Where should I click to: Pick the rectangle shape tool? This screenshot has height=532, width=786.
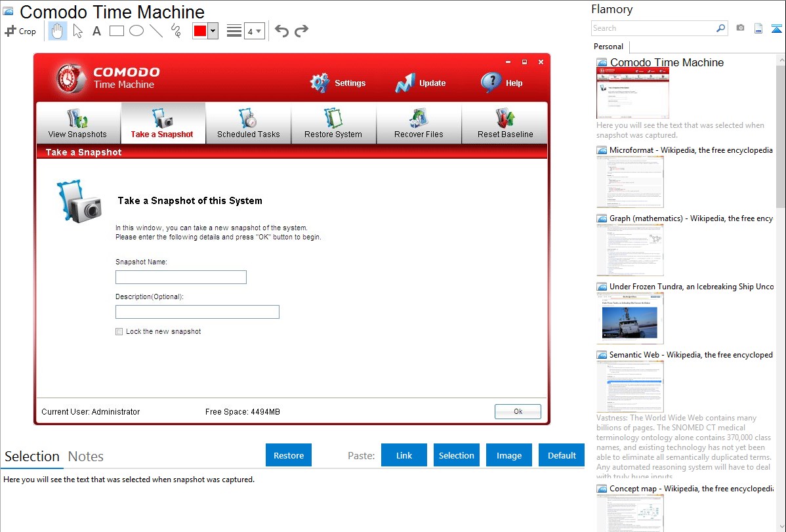[x=117, y=31]
